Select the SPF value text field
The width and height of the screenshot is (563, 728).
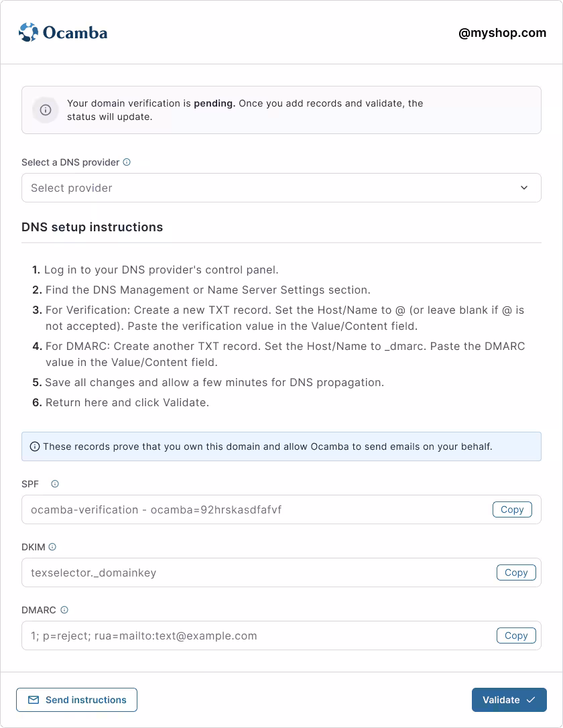pos(235,509)
